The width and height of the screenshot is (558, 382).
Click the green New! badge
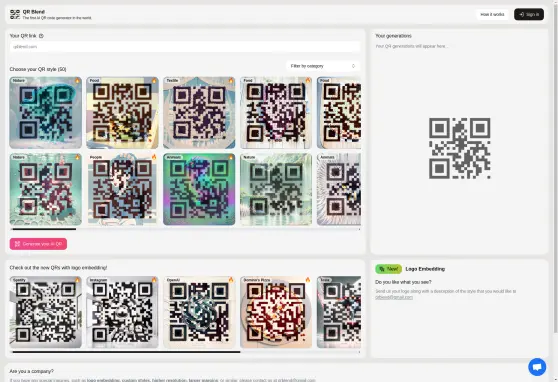click(x=389, y=269)
